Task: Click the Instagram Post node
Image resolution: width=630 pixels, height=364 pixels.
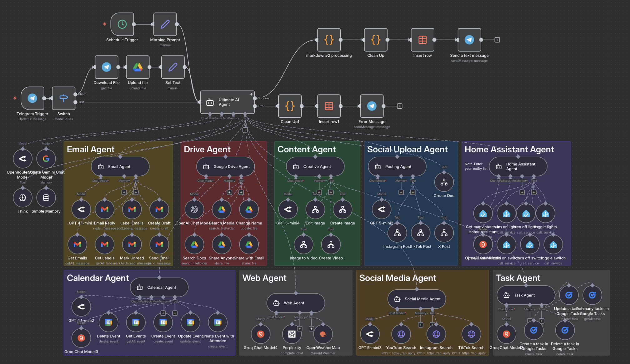Action: point(397,233)
